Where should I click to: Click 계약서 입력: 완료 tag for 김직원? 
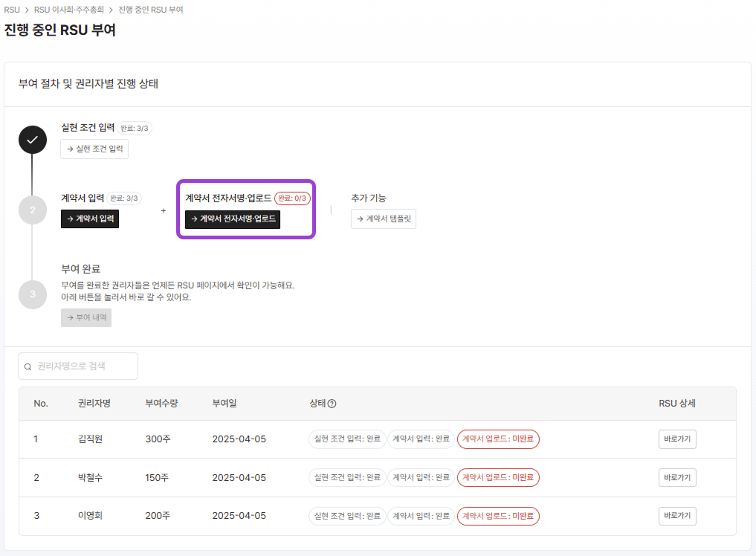tap(421, 439)
